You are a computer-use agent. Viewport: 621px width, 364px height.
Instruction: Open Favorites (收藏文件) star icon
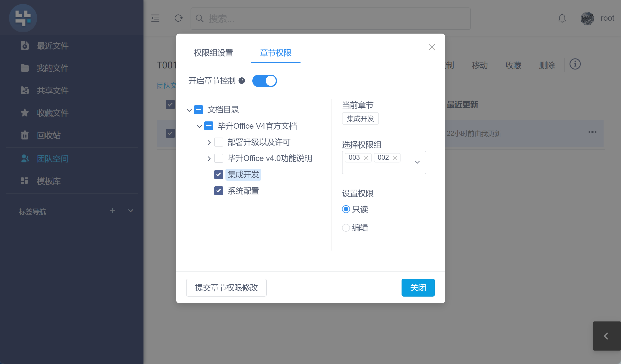25,113
